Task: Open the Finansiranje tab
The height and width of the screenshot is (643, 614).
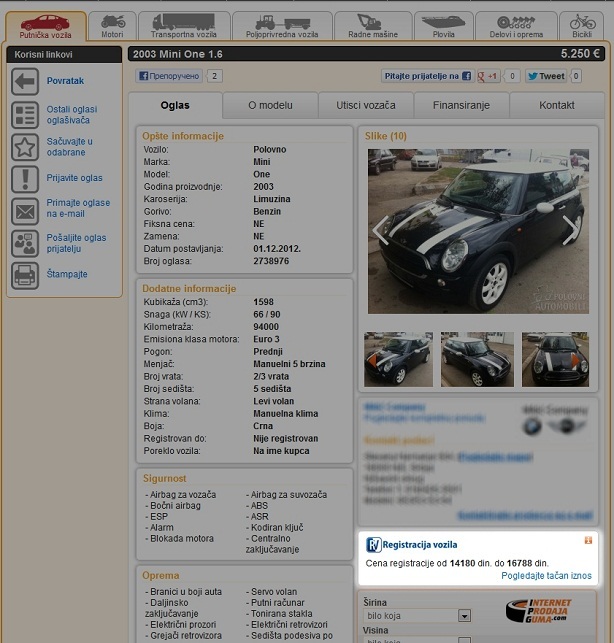Action: (x=462, y=105)
